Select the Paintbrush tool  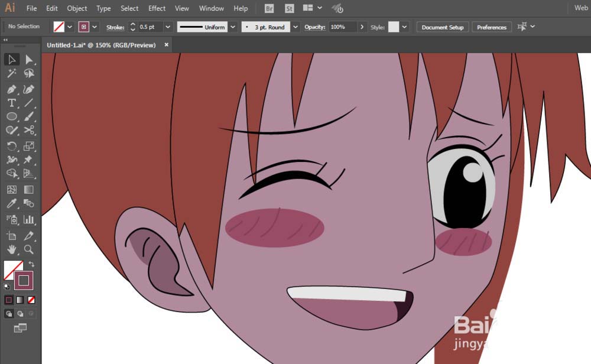point(28,116)
